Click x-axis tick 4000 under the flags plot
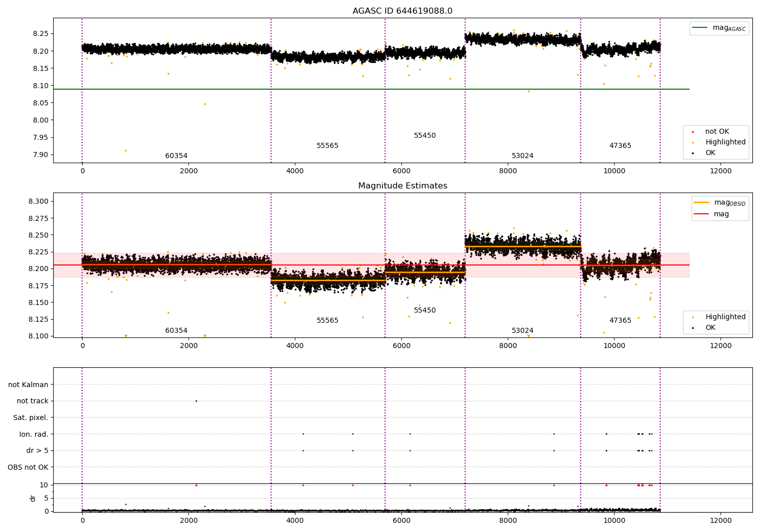This screenshot has height=532, width=760. click(295, 520)
